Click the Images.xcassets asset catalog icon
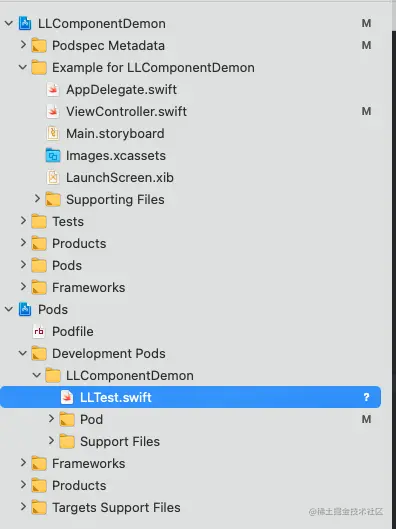The width and height of the screenshot is (396, 529). [53, 156]
